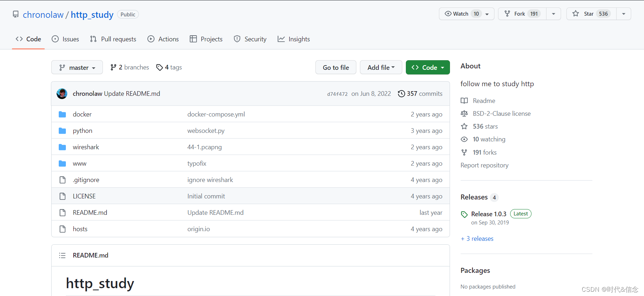Star the http_study repository
Viewport: 644px width, 296px height.
coord(591,14)
